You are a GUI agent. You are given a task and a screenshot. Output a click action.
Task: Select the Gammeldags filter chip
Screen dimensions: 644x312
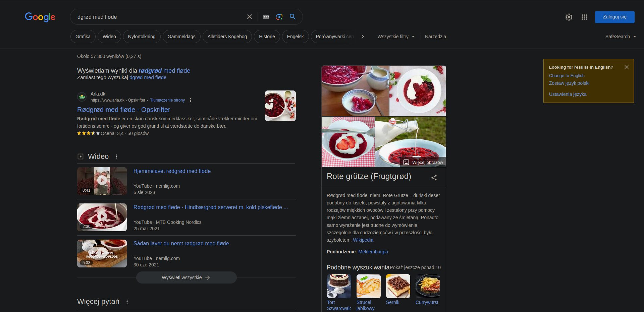pos(181,37)
